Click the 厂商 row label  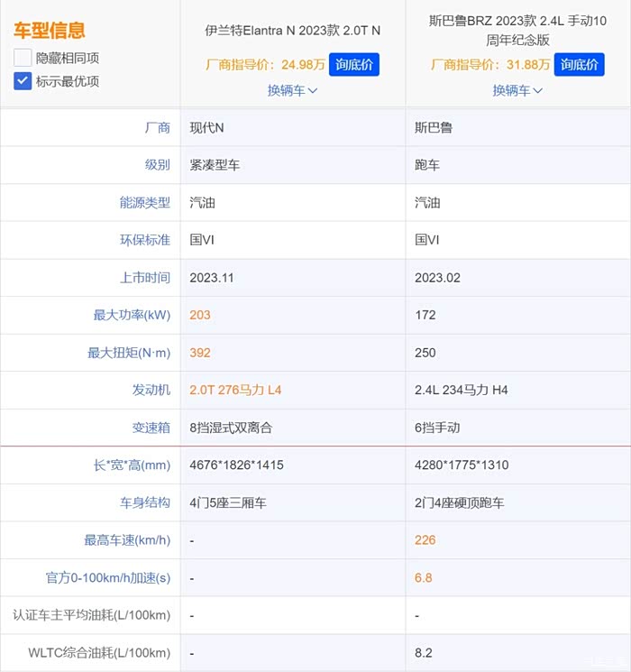click(158, 128)
